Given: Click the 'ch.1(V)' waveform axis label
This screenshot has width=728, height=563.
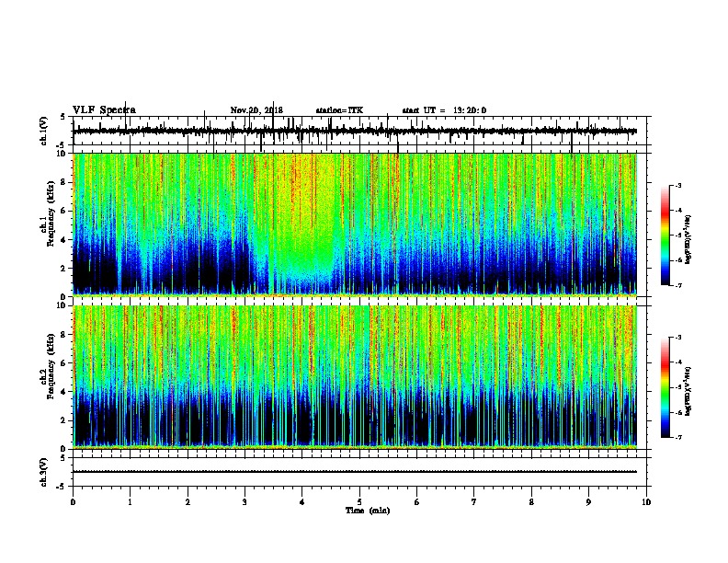Looking at the screenshot, I should (44, 131).
